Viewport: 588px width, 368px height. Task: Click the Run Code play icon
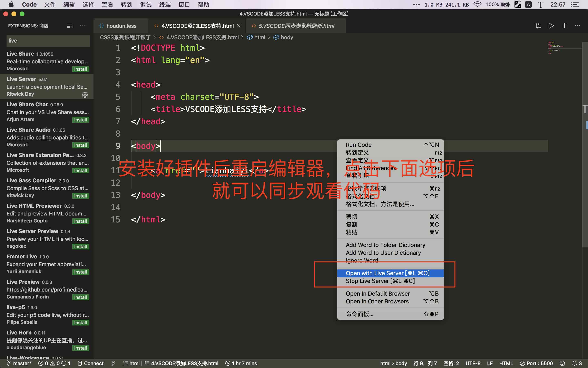[551, 26]
